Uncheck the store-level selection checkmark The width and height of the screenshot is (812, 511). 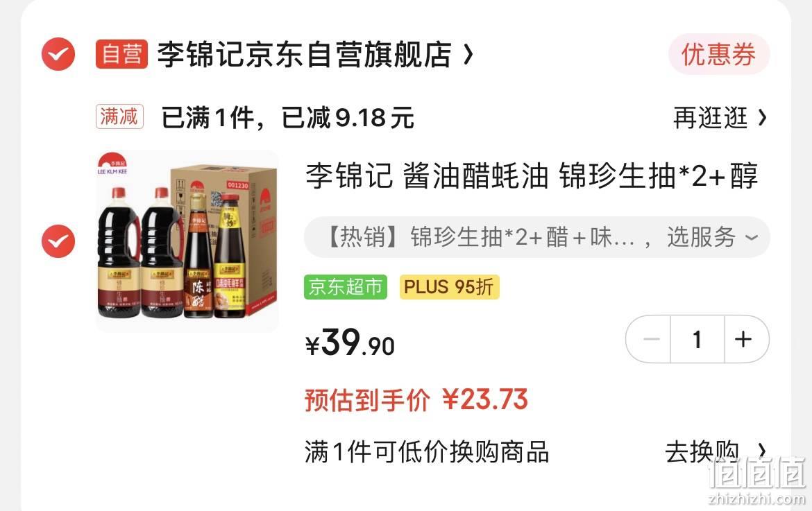[58, 54]
